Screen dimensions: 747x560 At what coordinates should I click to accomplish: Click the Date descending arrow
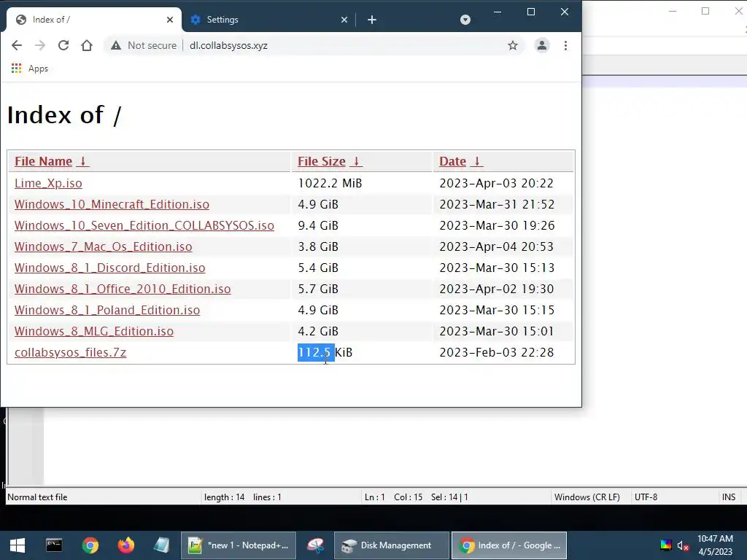tap(477, 161)
